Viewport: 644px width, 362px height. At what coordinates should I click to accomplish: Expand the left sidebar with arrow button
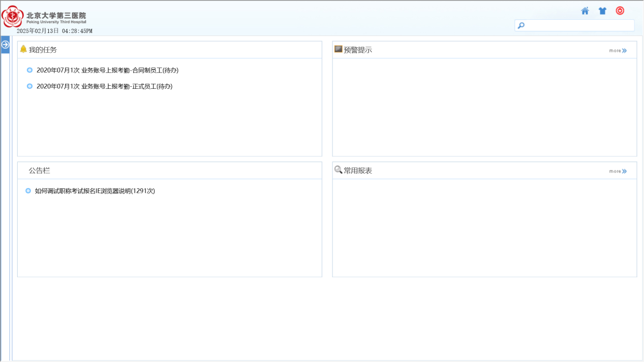coord(5,45)
